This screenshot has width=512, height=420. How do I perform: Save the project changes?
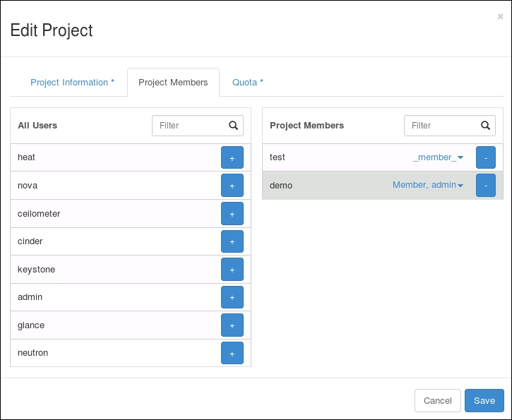484,400
